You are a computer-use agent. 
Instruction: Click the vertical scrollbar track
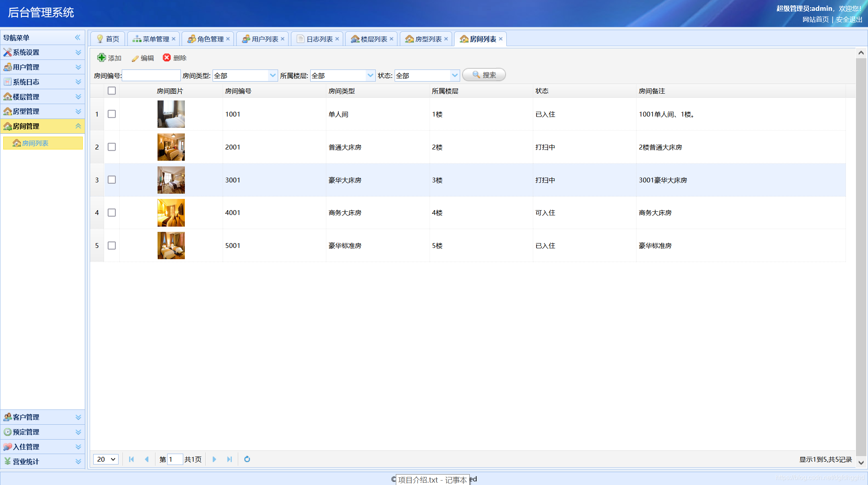coord(861,257)
